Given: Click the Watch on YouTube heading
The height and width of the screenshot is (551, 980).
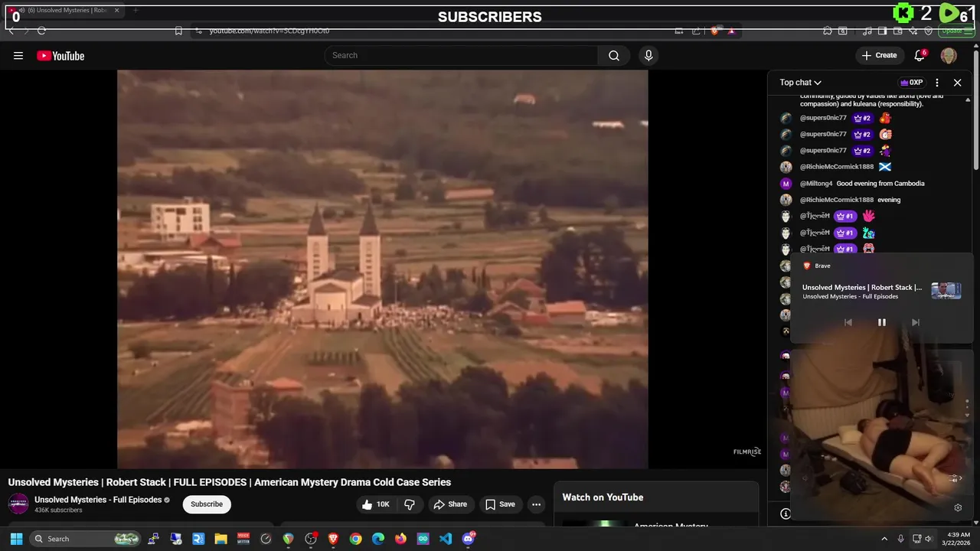Looking at the screenshot, I should coord(603,497).
